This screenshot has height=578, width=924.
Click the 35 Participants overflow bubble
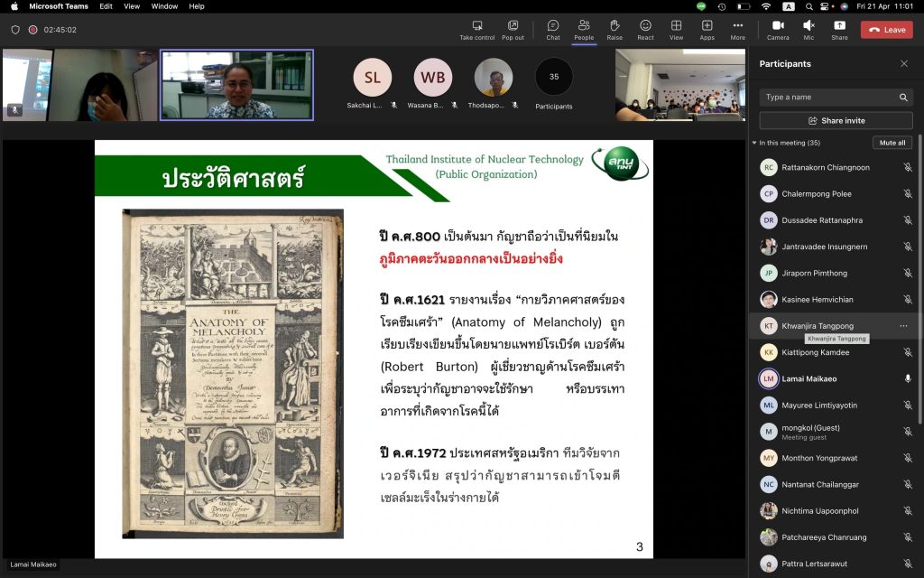[554, 77]
